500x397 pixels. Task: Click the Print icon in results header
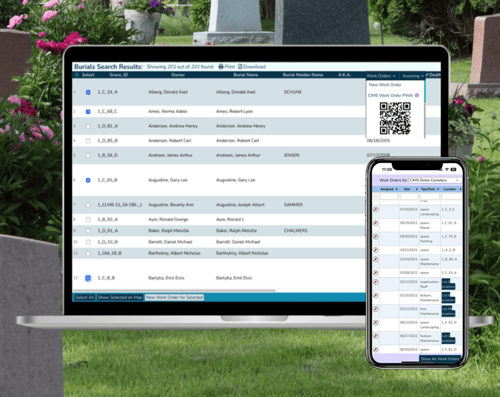221,67
